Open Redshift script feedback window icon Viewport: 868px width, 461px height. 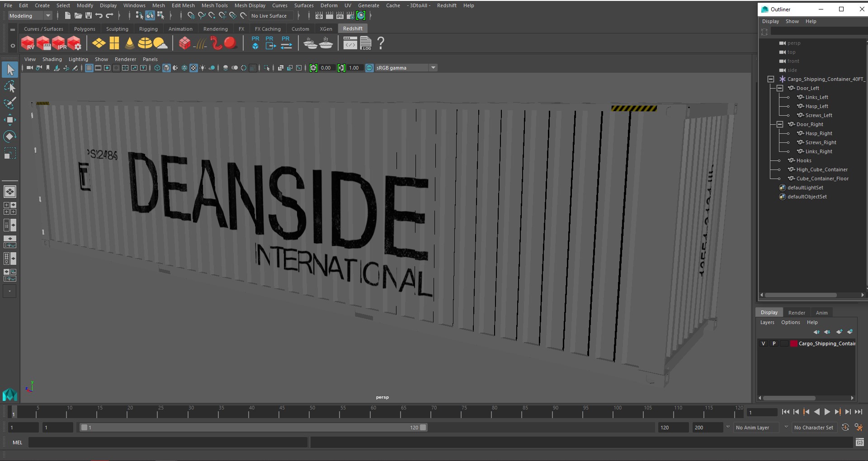[350, 43]
